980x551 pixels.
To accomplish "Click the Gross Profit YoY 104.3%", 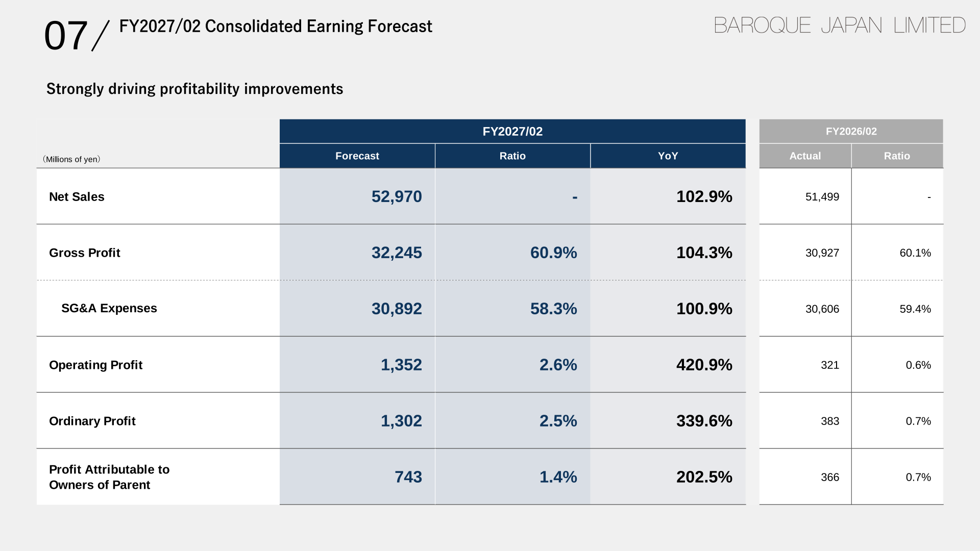I will coord(704,253).
